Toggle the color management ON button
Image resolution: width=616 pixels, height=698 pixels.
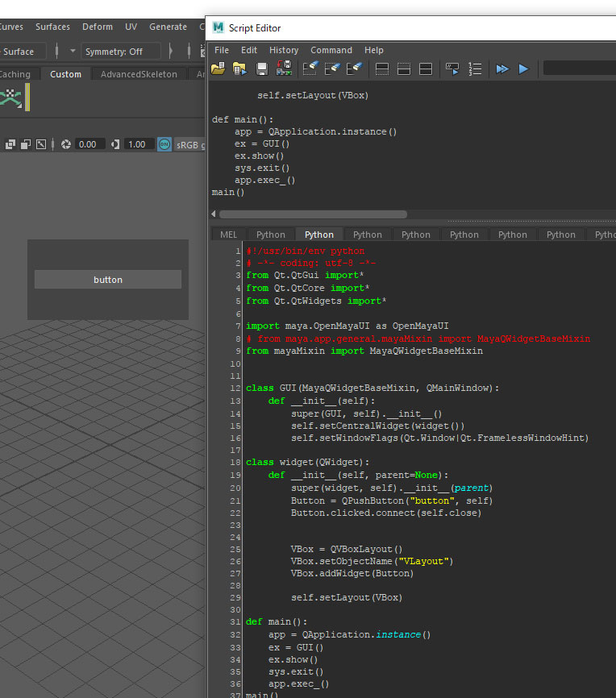pyautogui.click(x=164, y=144)
